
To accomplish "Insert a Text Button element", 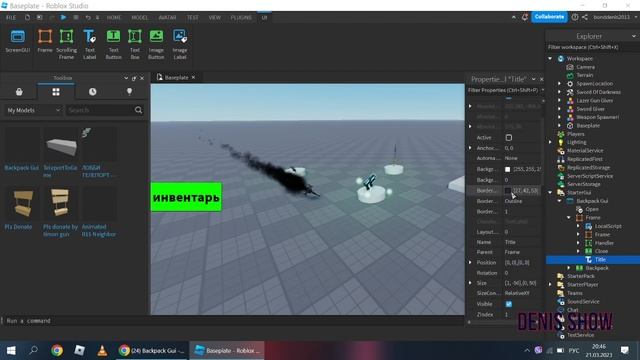I will tap(113, 44).
